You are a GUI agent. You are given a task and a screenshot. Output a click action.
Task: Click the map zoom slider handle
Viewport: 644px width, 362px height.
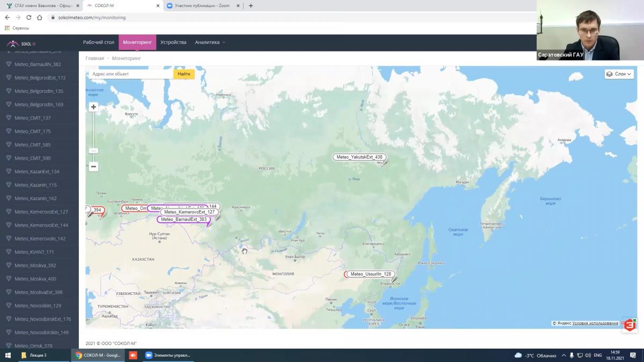[x=93, y=151]
